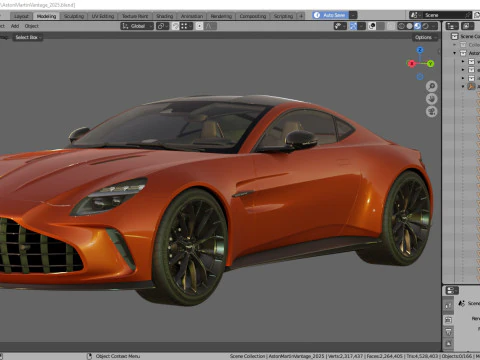Expand the first child collection arrow
Viewport: 480px width, 360px height.
463,61
